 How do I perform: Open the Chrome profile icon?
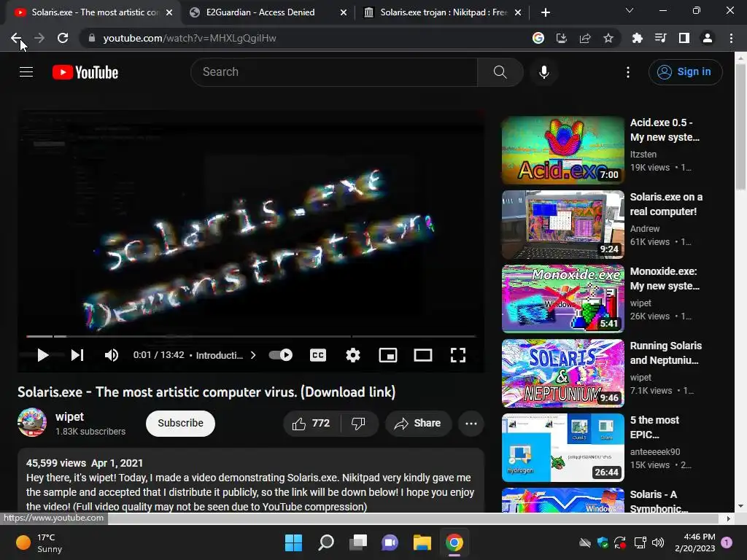tap(708, 38)
